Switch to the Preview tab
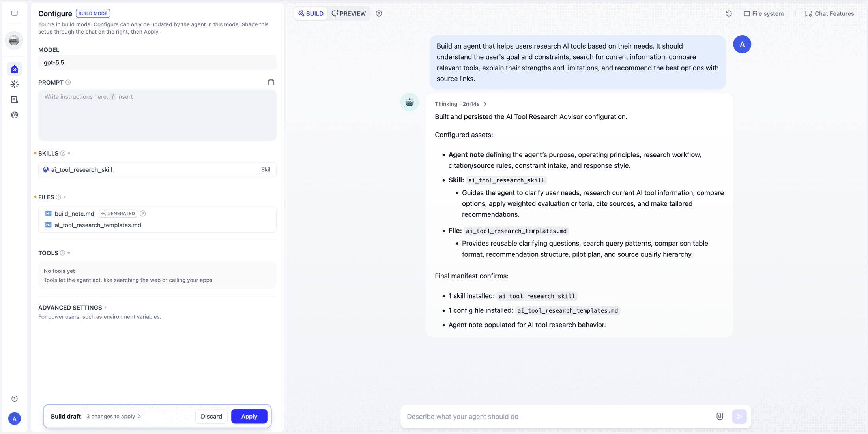868x434 pixels. [349, 13]
